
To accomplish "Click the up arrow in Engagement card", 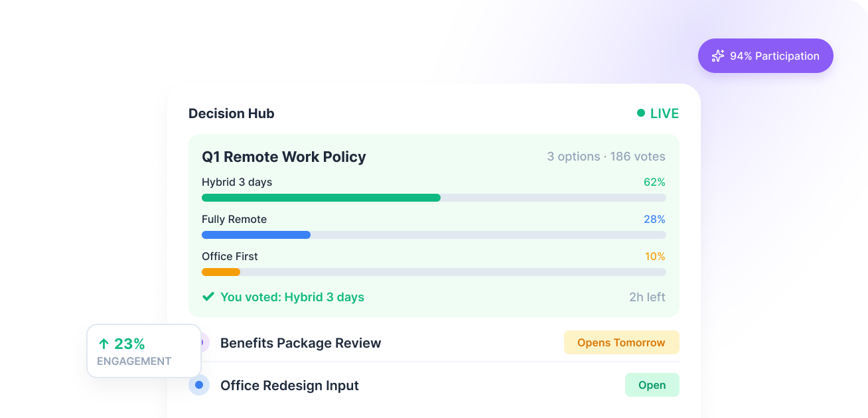I will point(104,344).
